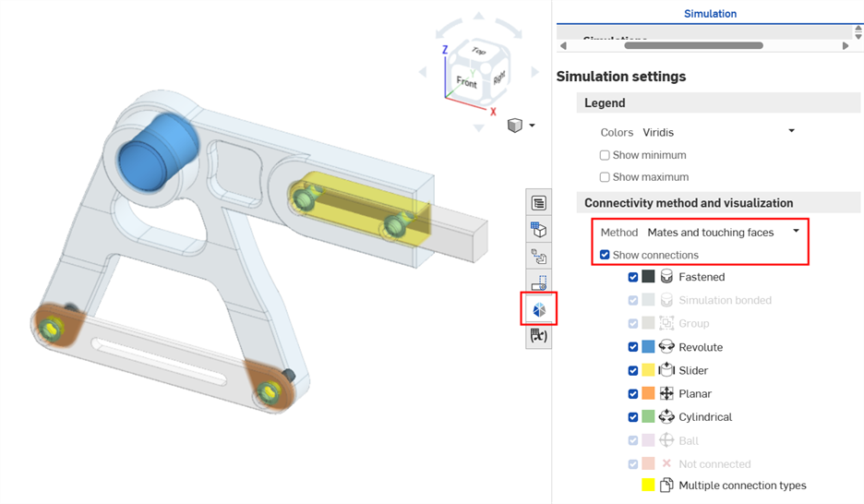Click the Slider yellow color swatch
The height and width of the screenshot is (504, 864).
pyautogui.click(x=649, y=370)
